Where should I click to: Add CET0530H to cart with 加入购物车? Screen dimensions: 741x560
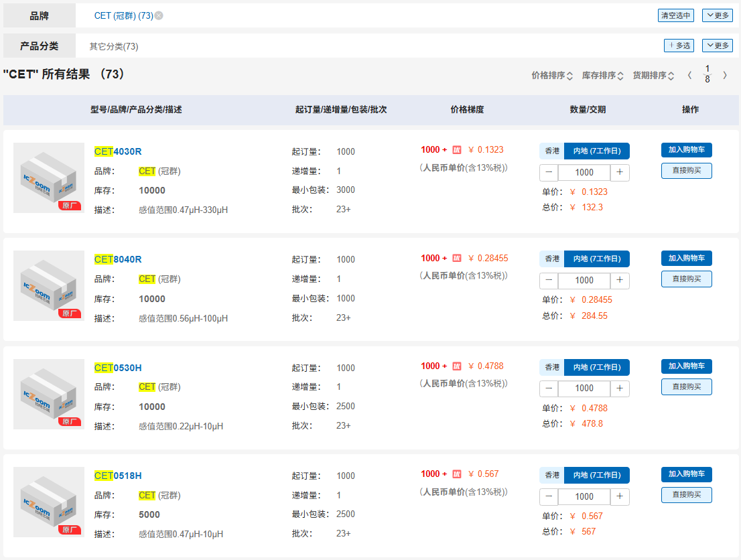pyautogui.click(x=686, y=366)
